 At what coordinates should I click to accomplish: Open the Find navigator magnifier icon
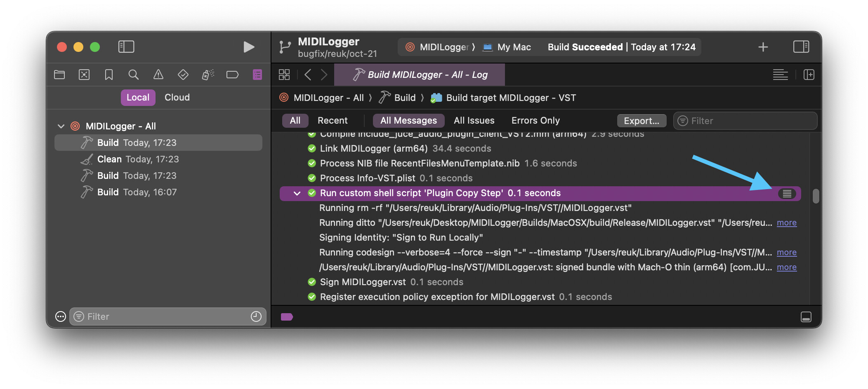[x=133, y=75]
